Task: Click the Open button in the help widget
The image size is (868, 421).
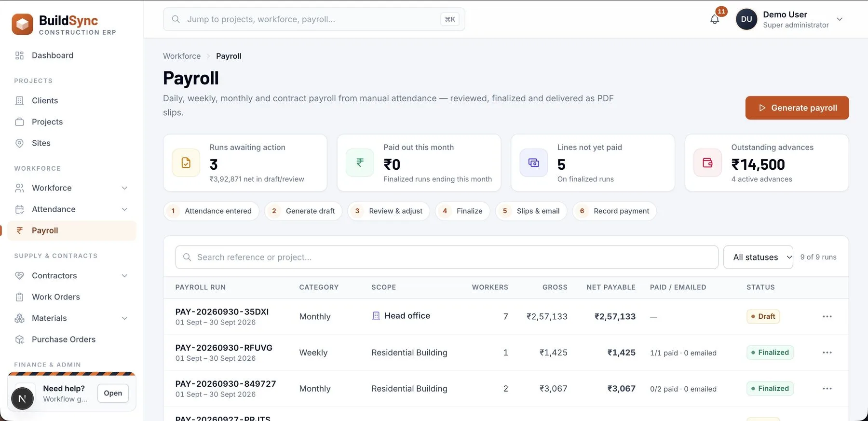Action: 113,394
